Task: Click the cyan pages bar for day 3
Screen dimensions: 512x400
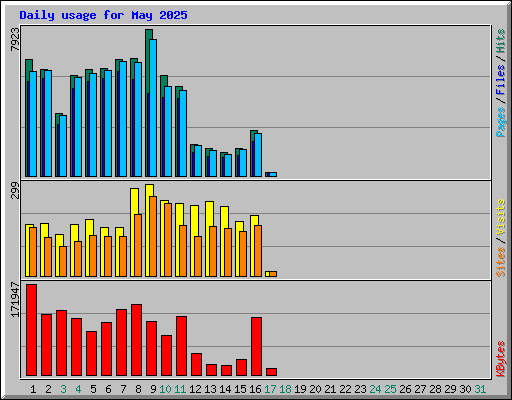Action: (x=63, y=146)
